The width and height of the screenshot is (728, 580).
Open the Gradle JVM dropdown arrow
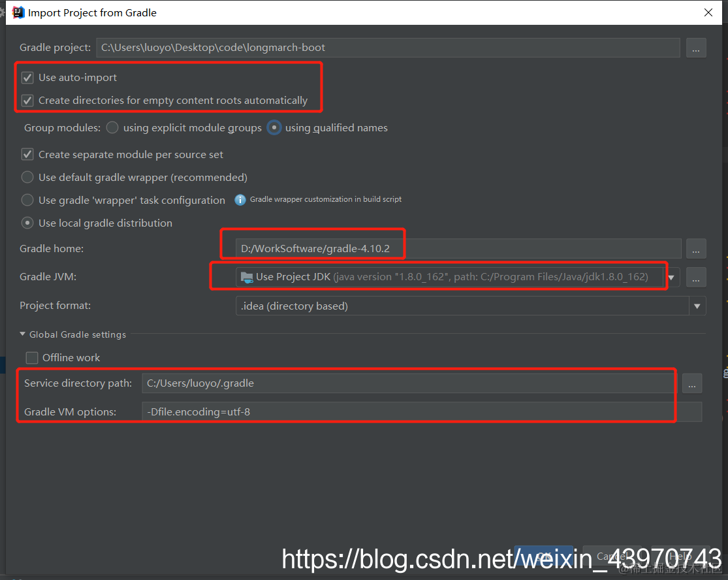click(x=671, y=277)
